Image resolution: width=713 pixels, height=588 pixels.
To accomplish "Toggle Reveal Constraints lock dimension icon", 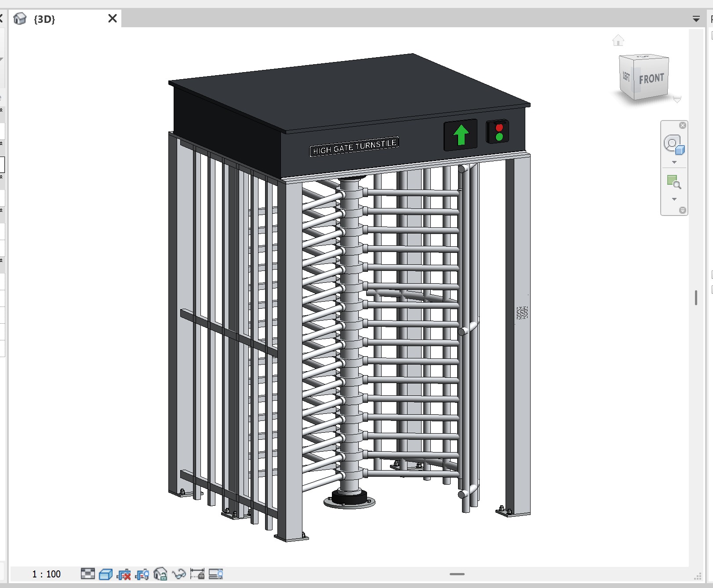I will click(197, 574).
